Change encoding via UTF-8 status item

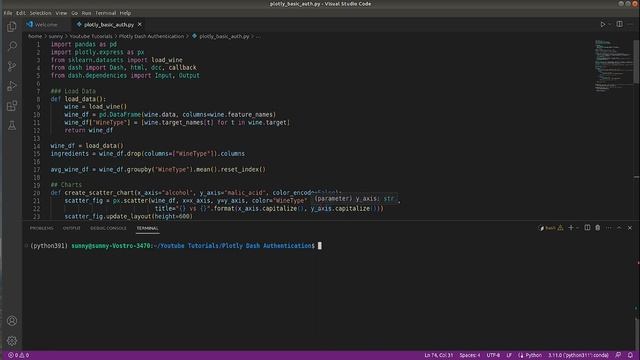point(493,355)
